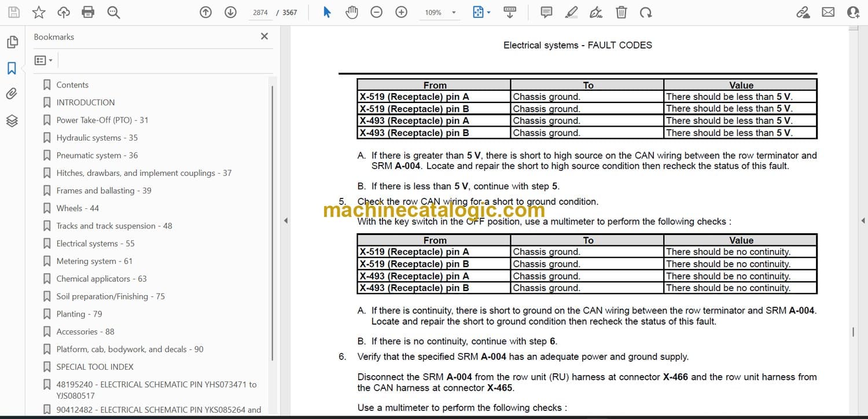Open the 48195240 electrical schematic bookmark
868x419 pixels.
click(156, 390)
